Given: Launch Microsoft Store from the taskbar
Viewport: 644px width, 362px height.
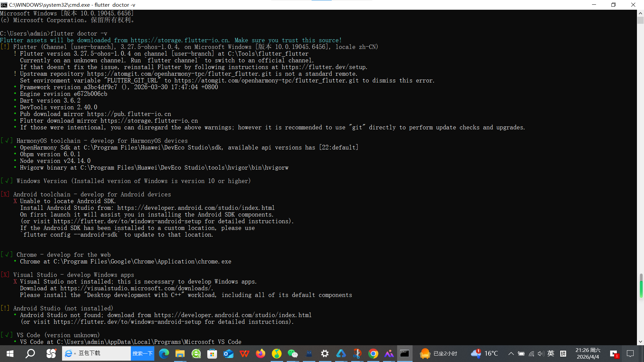Looking at the screenshot, I should [212, 353].
